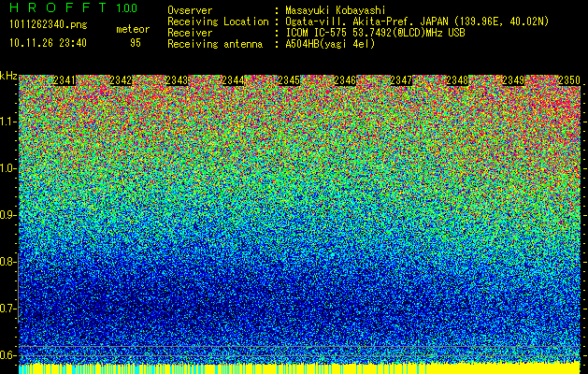Click the 1.0 frequency axis label
Viewport: 588px width, 374px height.
(x=7, y=168)
